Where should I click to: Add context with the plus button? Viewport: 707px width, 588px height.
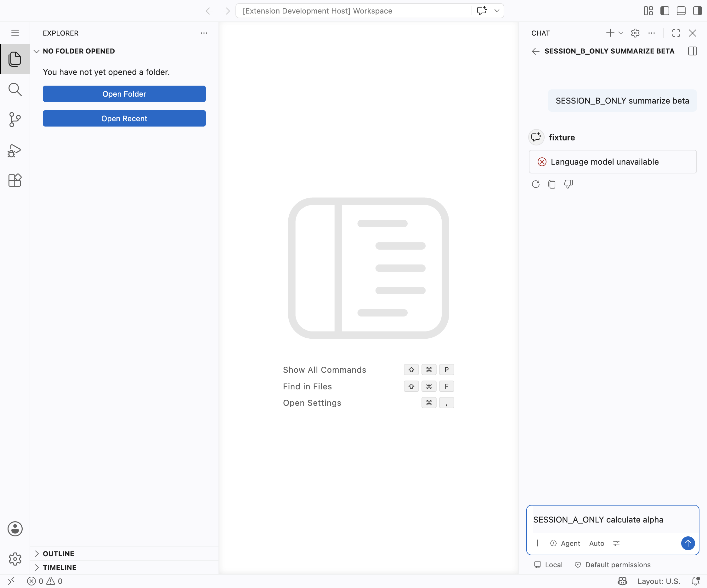pyautogui.click(x=537, y=543)
